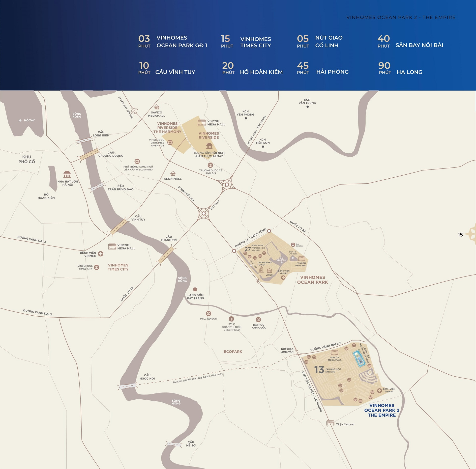Select the Đại Học Anh Quốc university icon
Image resolution: width=476 pixels, height=469 pixels.
pyautogui.click(x=258, y=320)
